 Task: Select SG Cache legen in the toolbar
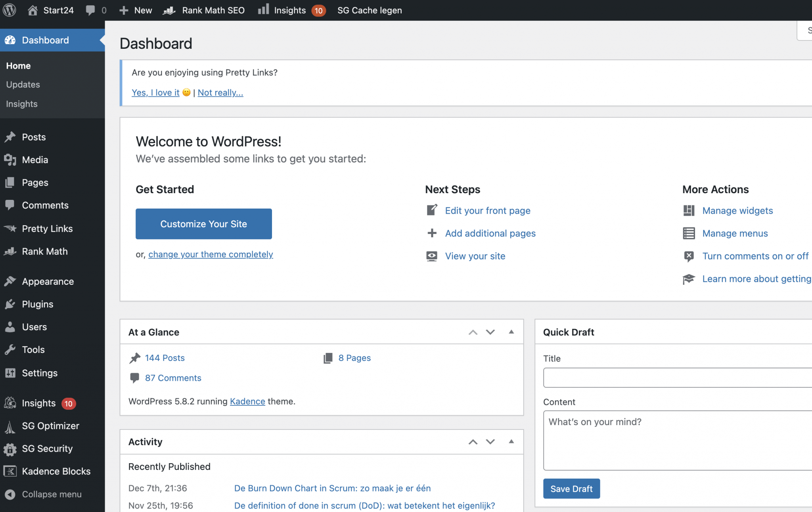pos(369,10)
